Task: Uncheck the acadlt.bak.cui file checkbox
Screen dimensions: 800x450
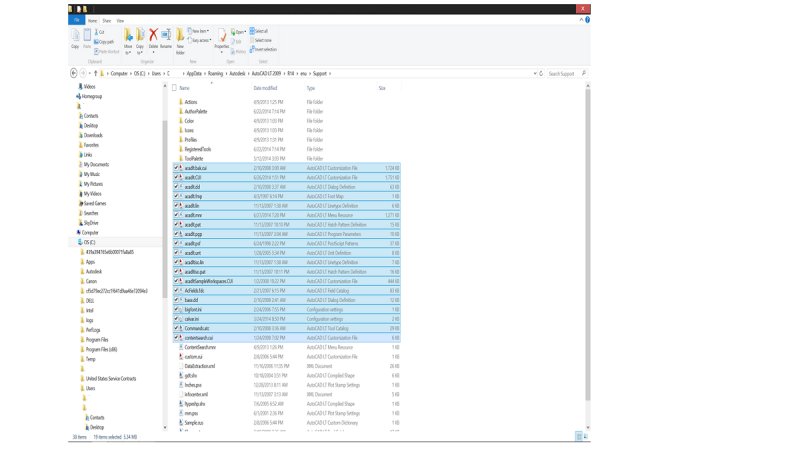Action: click(x=177, y=168)
